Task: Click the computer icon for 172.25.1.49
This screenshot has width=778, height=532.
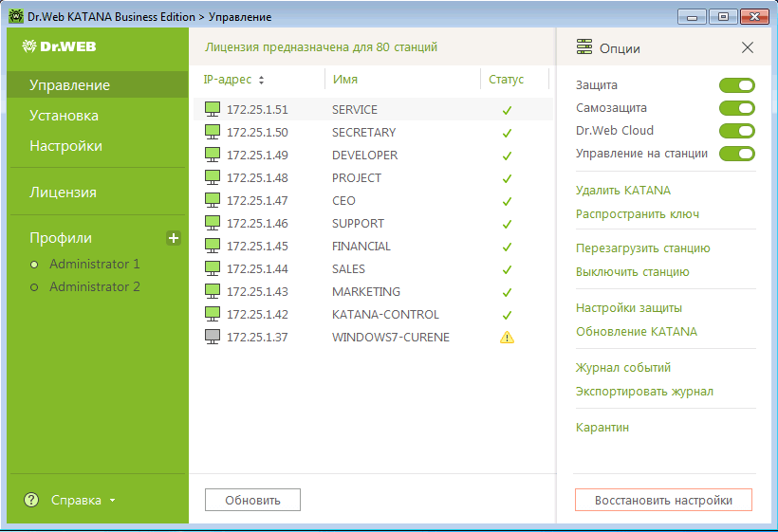Action: 213,155
